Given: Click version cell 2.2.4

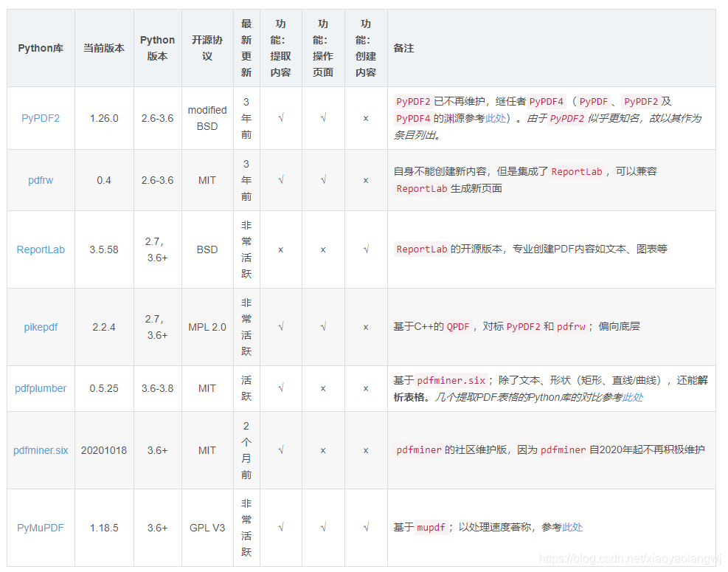Looking at the screenshot, I should (104, 327).
